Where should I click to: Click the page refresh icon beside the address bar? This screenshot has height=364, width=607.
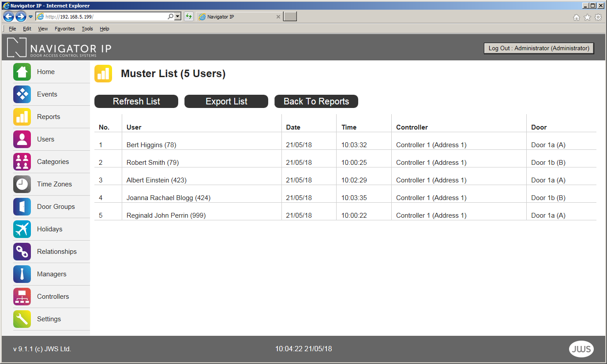(x=189, y=16)
